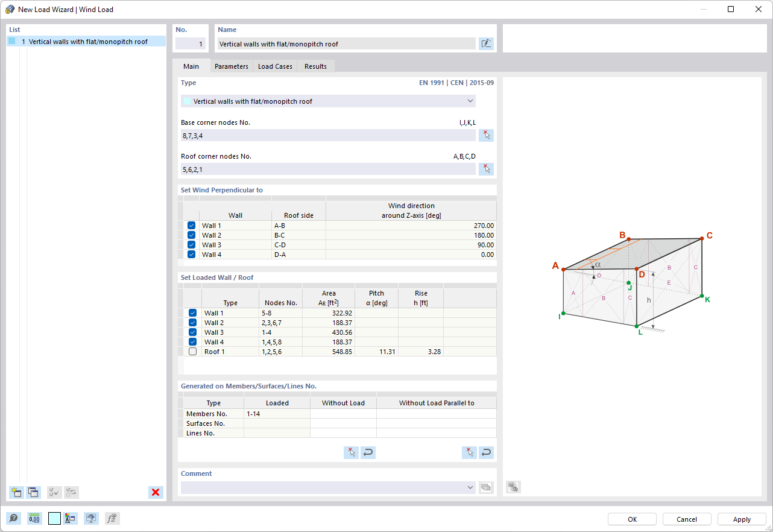This screenshot has width=773, height=532.
Task: Open the comment manager icon
Action: pos(486,487)
